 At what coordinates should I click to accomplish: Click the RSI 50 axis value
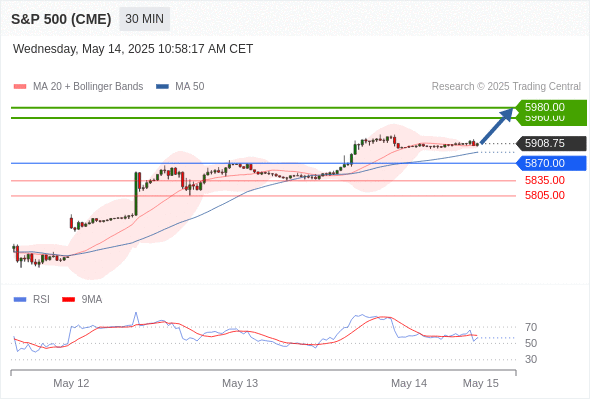(531, 343)
